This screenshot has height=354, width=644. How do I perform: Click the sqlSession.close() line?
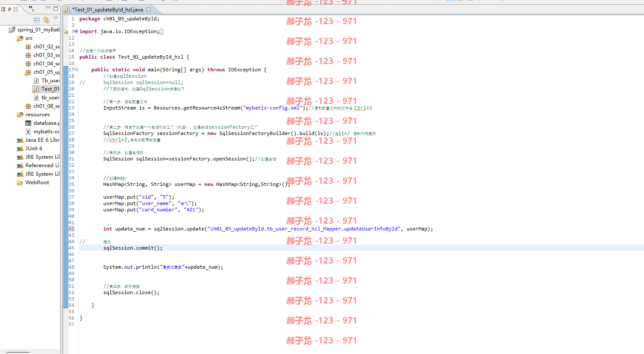pyautogui.click(x=131, y=292)
